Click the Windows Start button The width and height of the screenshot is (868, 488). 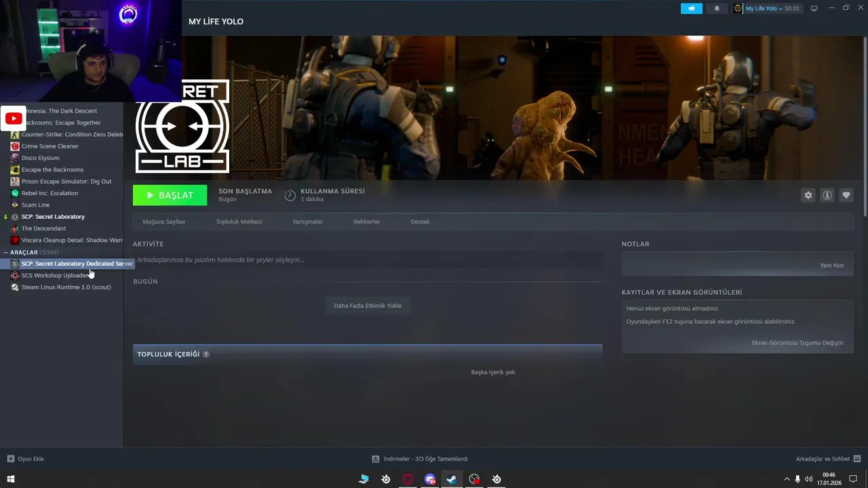pyautogui.click(x=11, y=479)
